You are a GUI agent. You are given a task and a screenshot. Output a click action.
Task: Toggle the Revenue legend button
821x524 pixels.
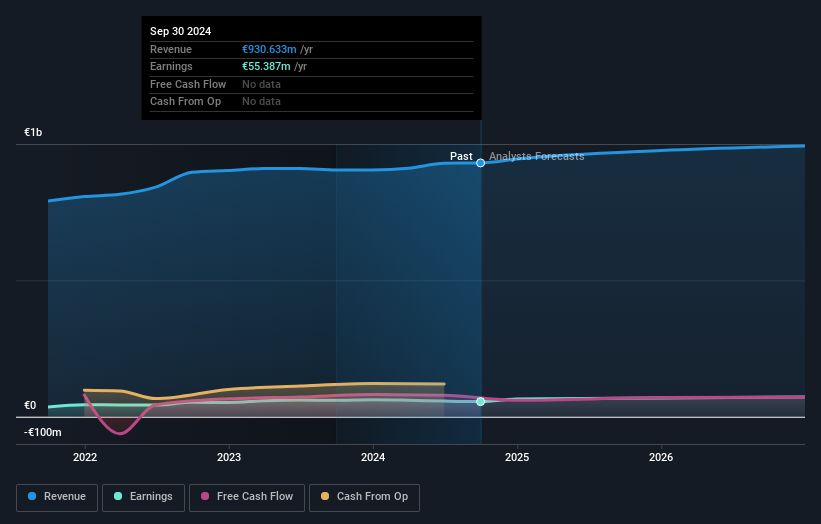pos(57,497)
